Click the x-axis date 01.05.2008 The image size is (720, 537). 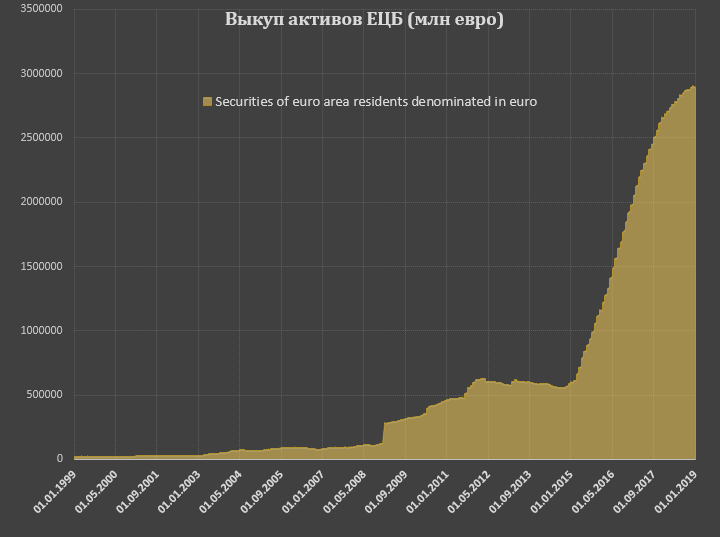point(344,491)
